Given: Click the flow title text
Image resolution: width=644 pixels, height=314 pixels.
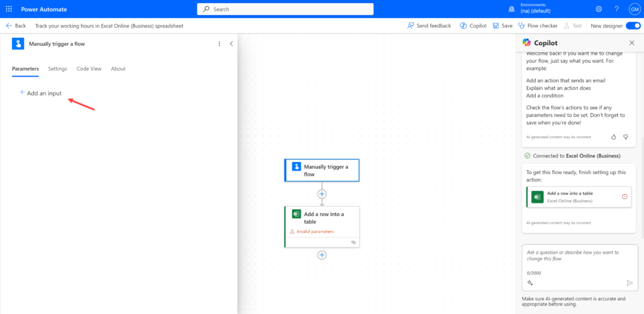Looking at the screenshot, I should 109,26.
